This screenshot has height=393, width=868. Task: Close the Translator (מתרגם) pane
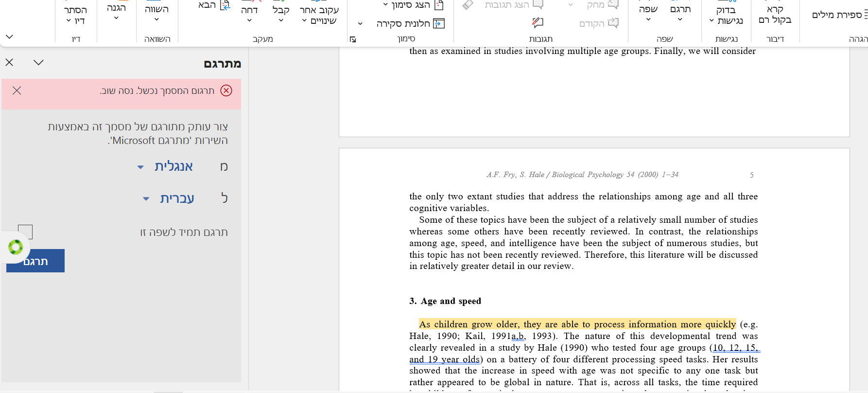(x=9, y=62)
